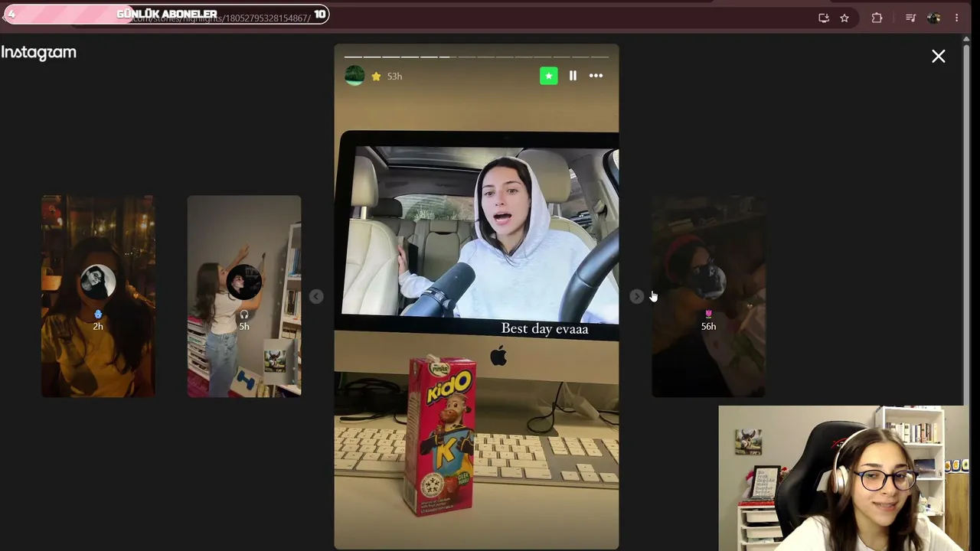Bookmark this page with the star icon
The image size is (980, 551).
click(844, 18)
